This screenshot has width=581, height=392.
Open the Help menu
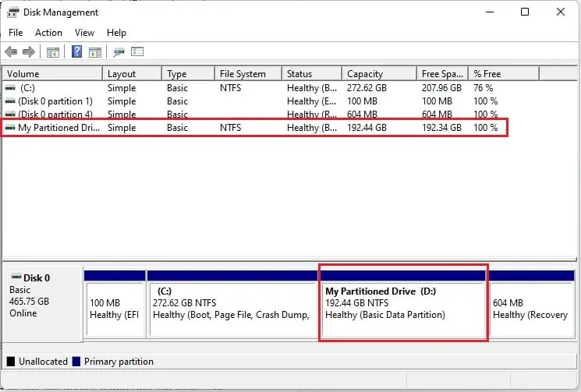[116, 33]
